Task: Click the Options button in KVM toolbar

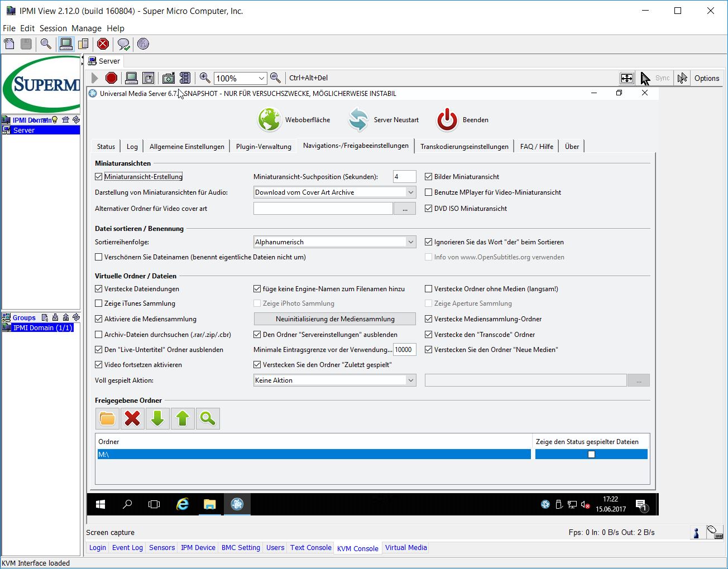Action: [x=707, y=78]
